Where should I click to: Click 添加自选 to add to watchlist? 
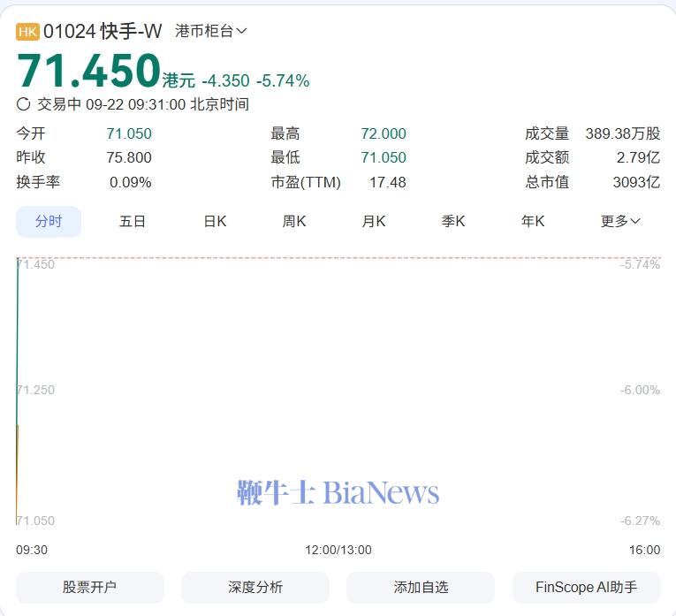pos(421,587)
